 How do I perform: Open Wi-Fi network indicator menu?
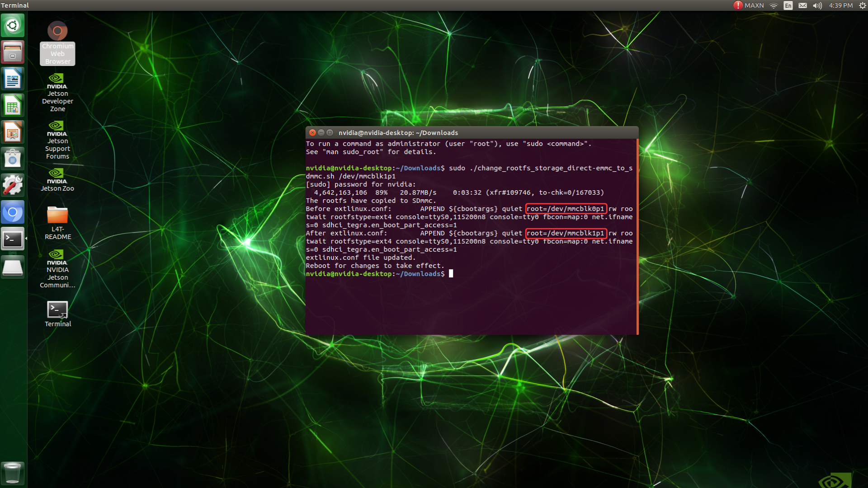pyautogui.click(x=774, y=5)
